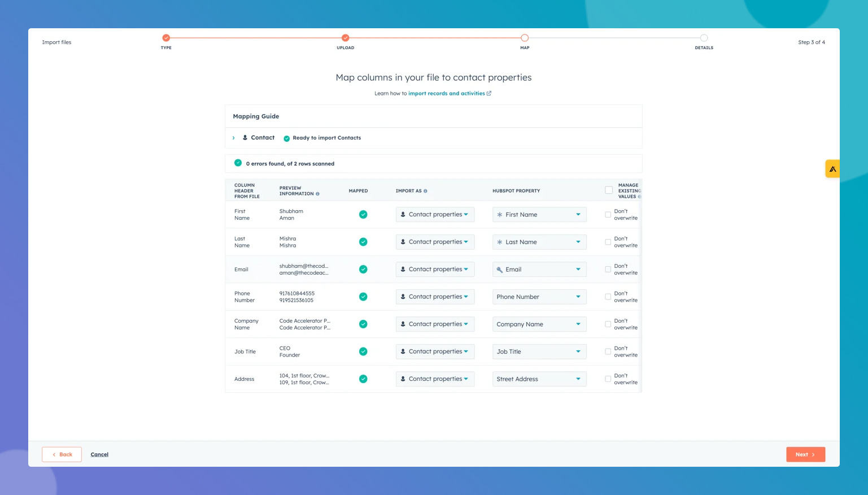Click green mapped checkmark for First Name row
This screenshot has width=868, height=495.
363,215
